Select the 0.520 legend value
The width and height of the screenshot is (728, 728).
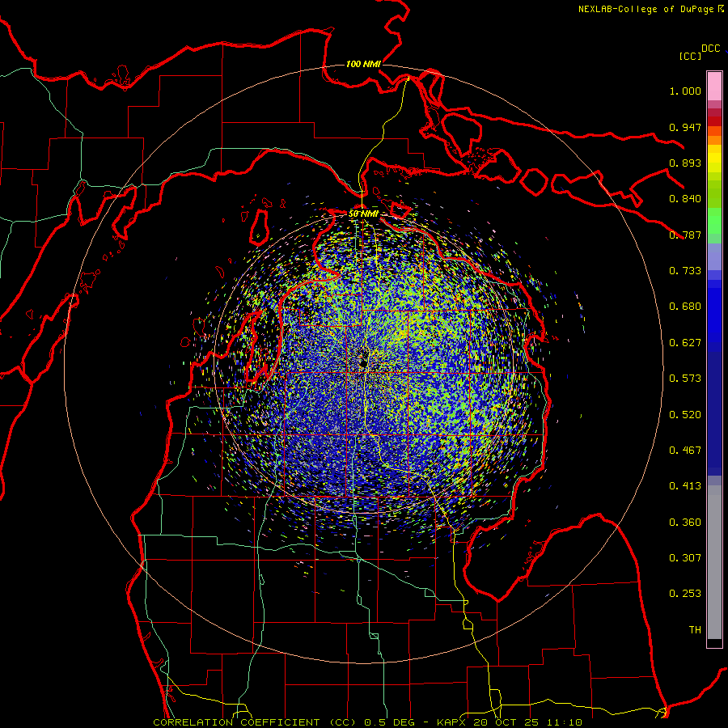point(685,415)
